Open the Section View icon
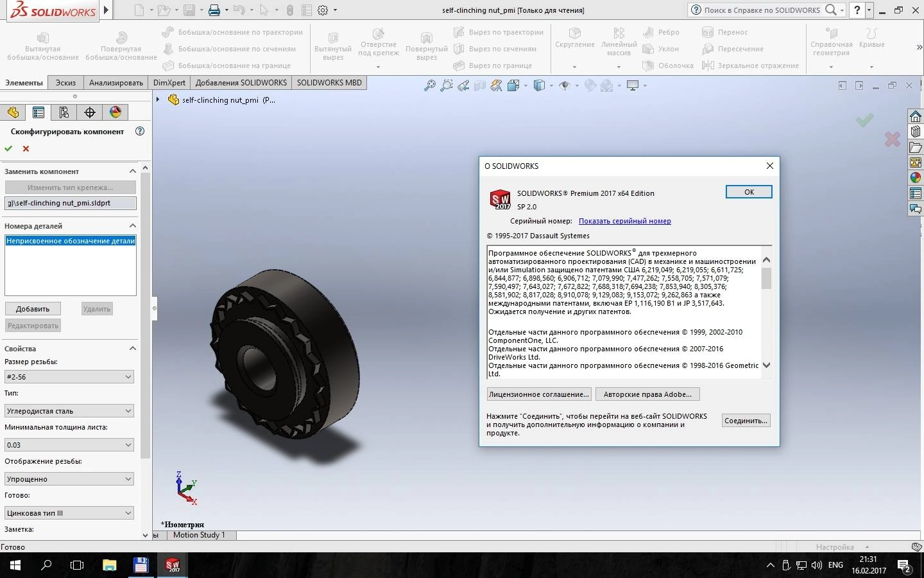Screen dimensions: 924x578 (480, 85)
